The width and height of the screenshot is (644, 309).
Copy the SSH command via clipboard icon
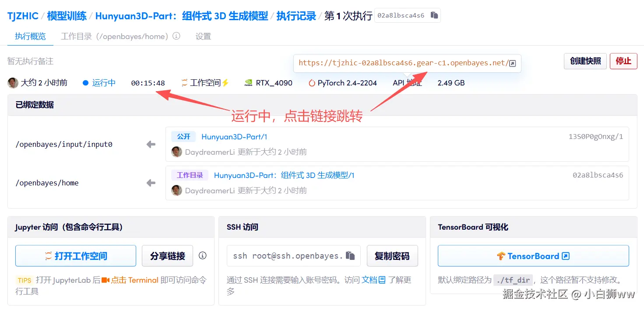tap(350, 256)
